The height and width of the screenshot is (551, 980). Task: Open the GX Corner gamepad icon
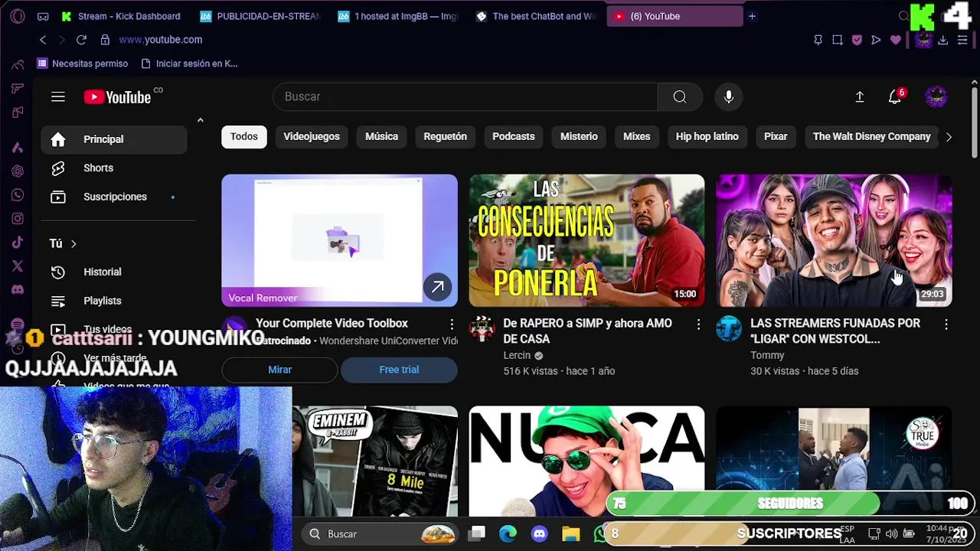pyautogui.click(x=43, y=16)
